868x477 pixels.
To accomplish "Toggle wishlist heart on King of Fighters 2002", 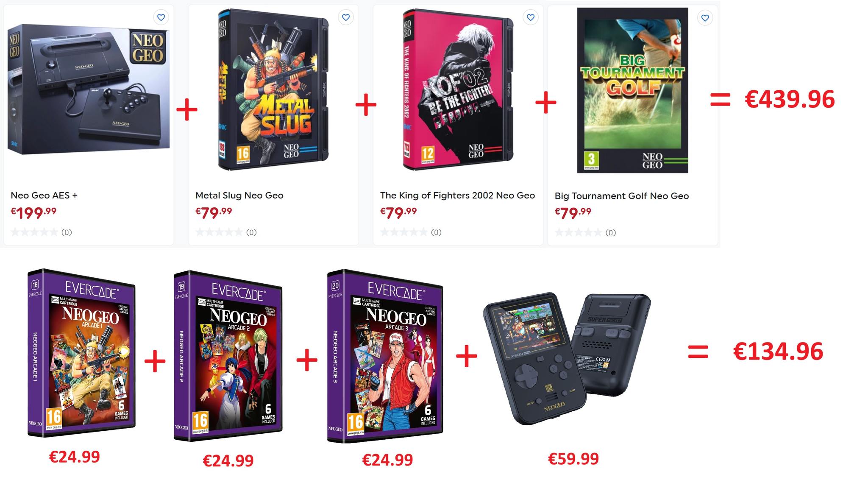I will tap(531, 17).
